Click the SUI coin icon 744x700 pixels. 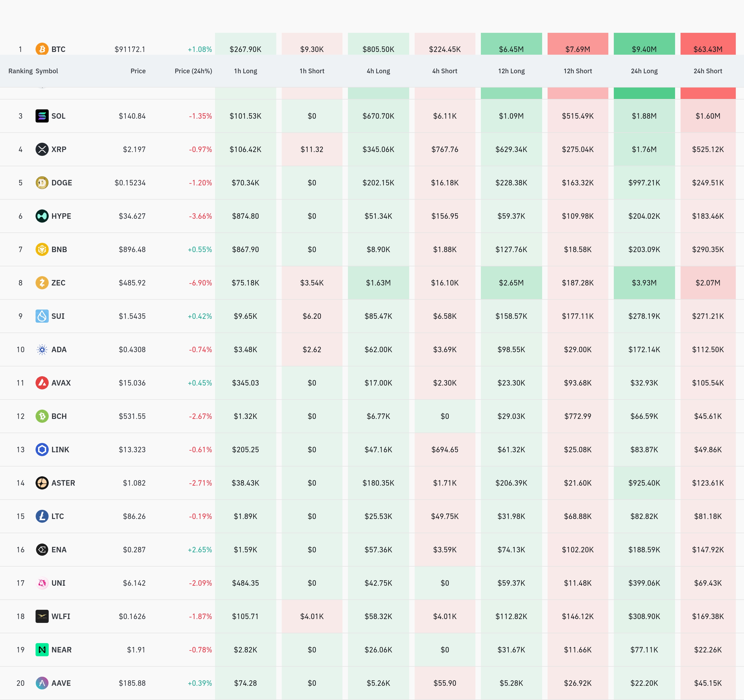tap(42, 316)
